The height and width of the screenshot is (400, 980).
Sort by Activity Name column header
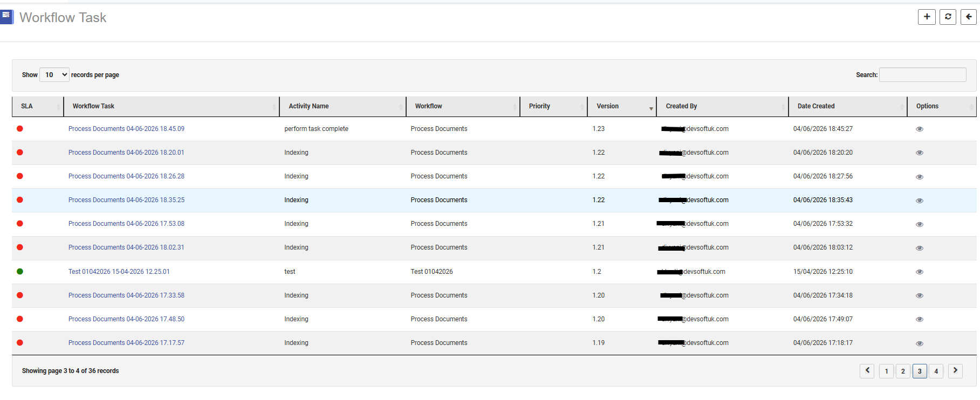click(x=342, y=106)
